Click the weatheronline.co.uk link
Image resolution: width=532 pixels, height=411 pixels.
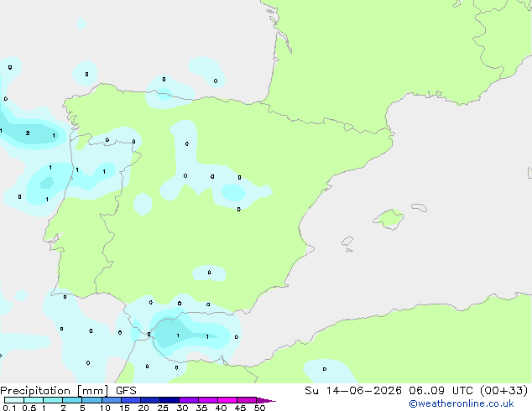tap(461, 403)
